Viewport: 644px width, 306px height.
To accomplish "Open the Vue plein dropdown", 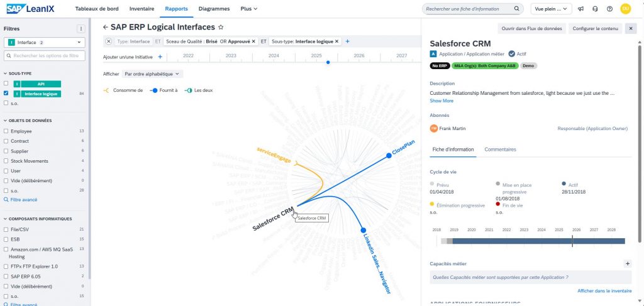I will coord(551,9).
